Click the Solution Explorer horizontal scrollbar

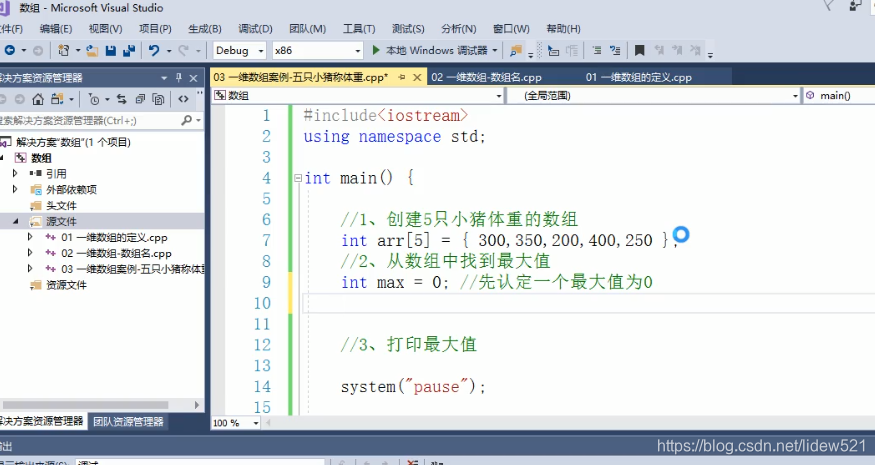point(85,405)
